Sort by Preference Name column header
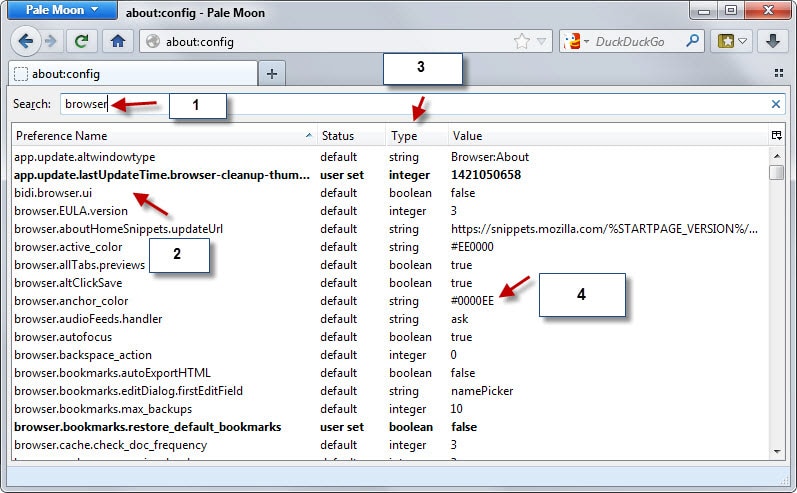The width and height of the screenshot is (797, 493). pyautogui.click(x=164, y=136)
